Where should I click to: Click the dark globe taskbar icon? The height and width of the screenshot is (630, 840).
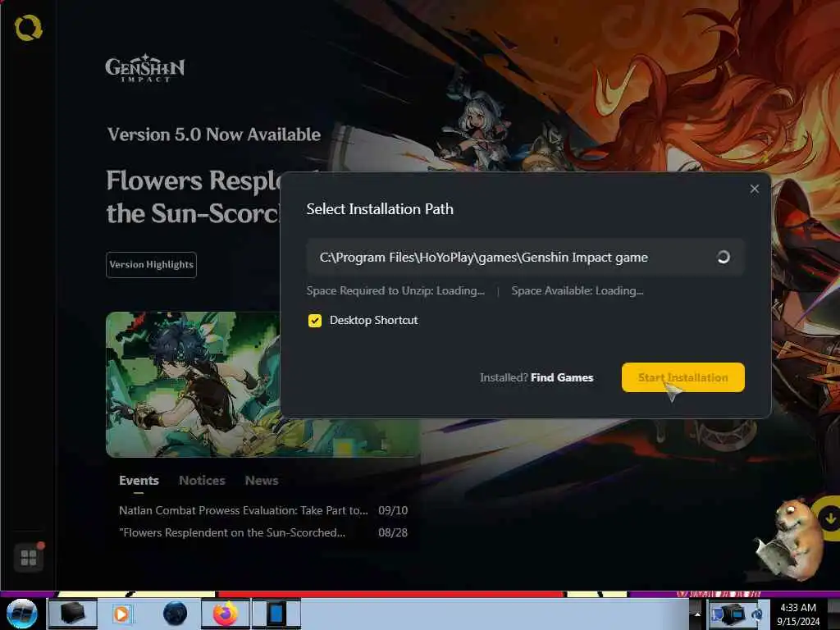click(176, 614)
